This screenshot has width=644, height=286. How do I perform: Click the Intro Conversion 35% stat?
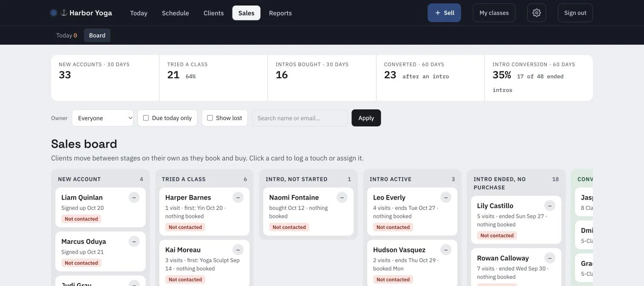[x=539, y=78]
